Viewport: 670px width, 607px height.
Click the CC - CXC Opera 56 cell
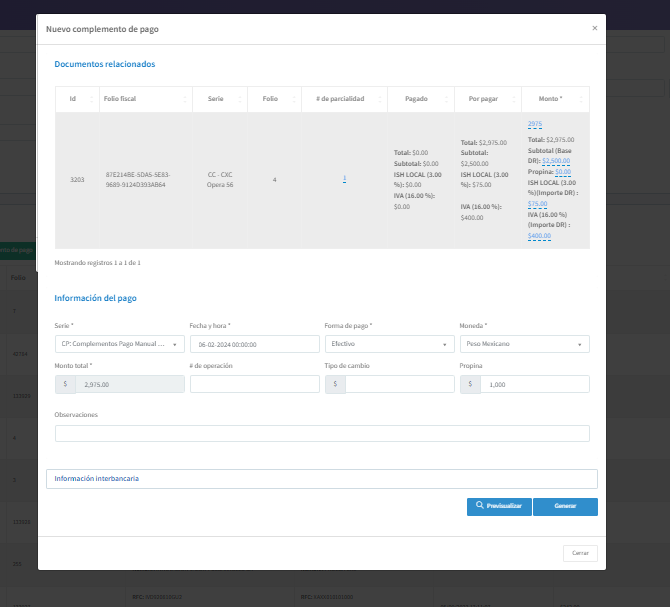point(220,180)
